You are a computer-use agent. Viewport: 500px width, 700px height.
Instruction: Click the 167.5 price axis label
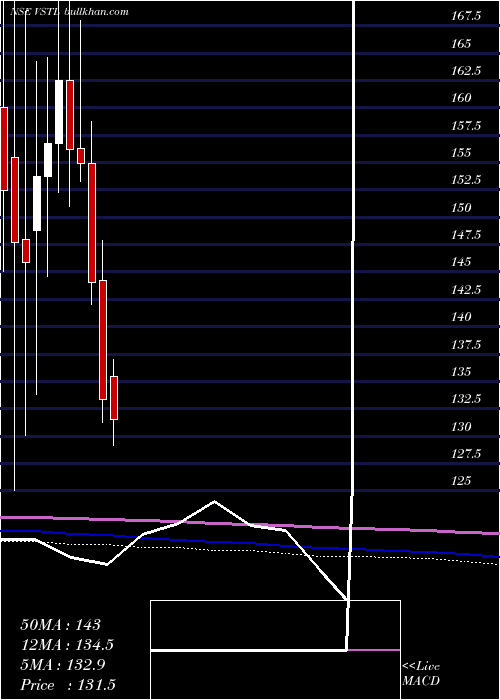[466, 17]
